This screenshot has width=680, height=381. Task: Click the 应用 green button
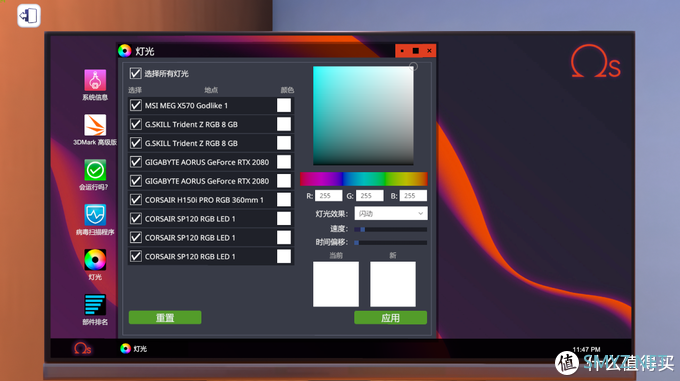390,318
